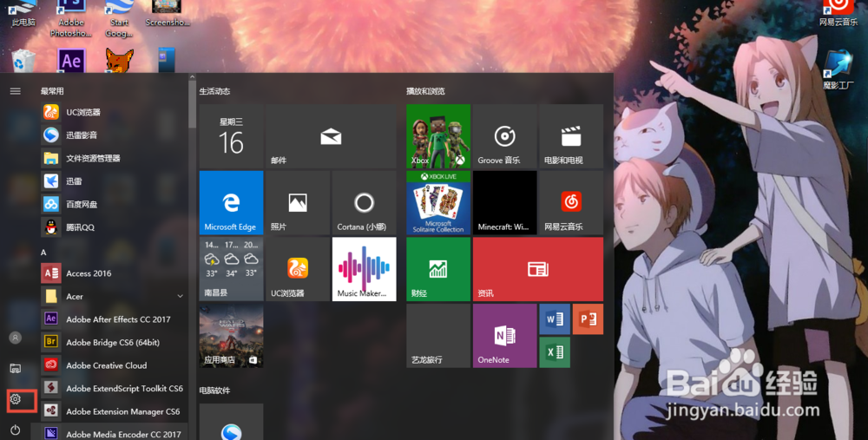Open Microsoft Solitaire Collection tile
The width and height of the screenshot is (868, 440).
[x=438, y=202]
